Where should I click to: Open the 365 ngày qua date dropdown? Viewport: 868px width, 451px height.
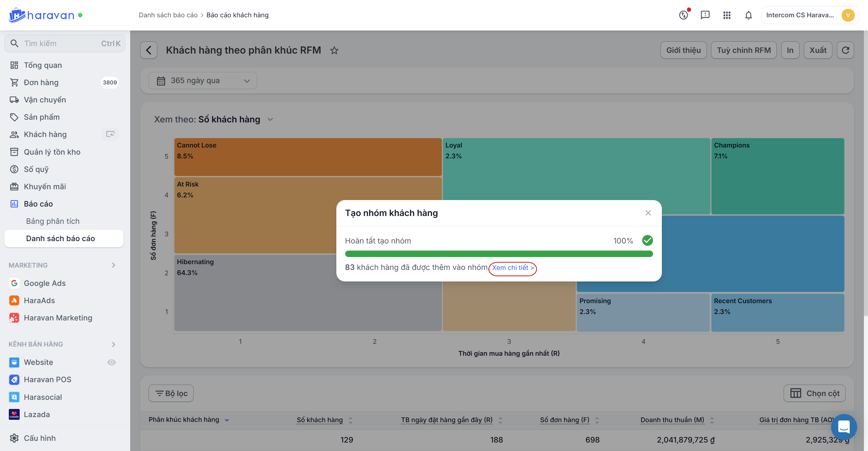click(x=203, y=81)
